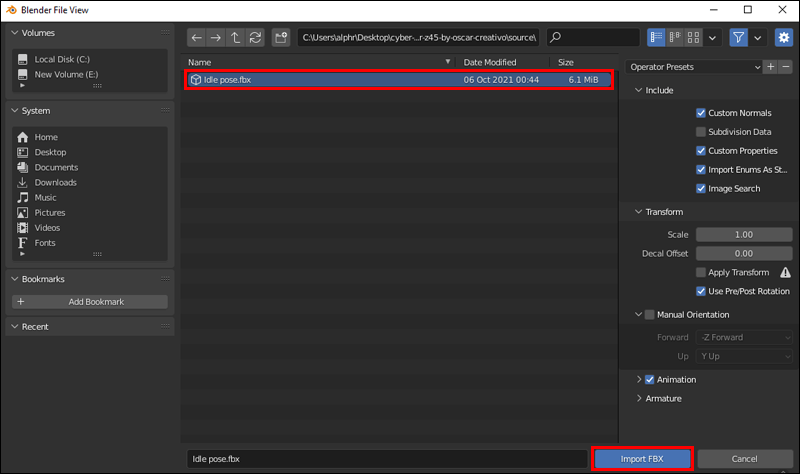Collapse the Manual Orientation section
The width and height of the screenshot is (800, 474).
coord(638,315)
